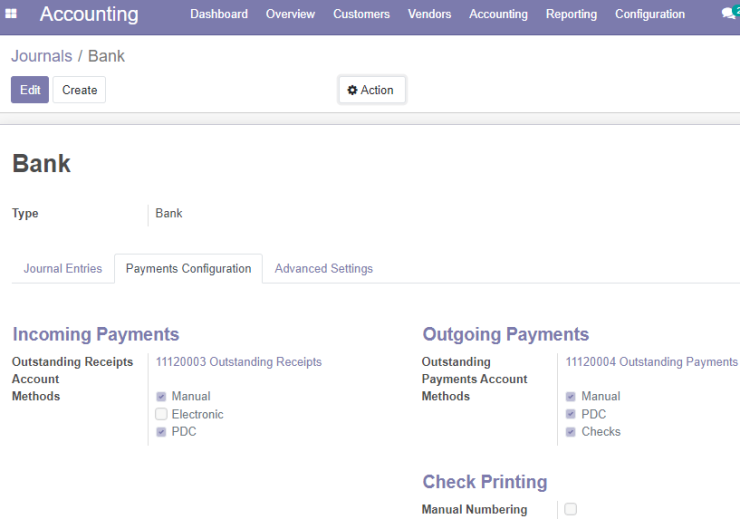Open the Reporting menu
The image size is (740, 519).
point(571,14)
